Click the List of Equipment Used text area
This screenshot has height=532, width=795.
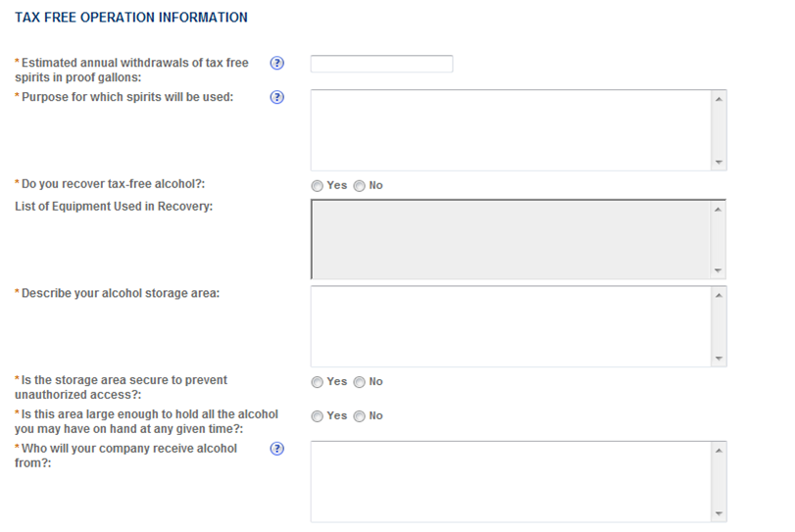click(x=510, y=240)
